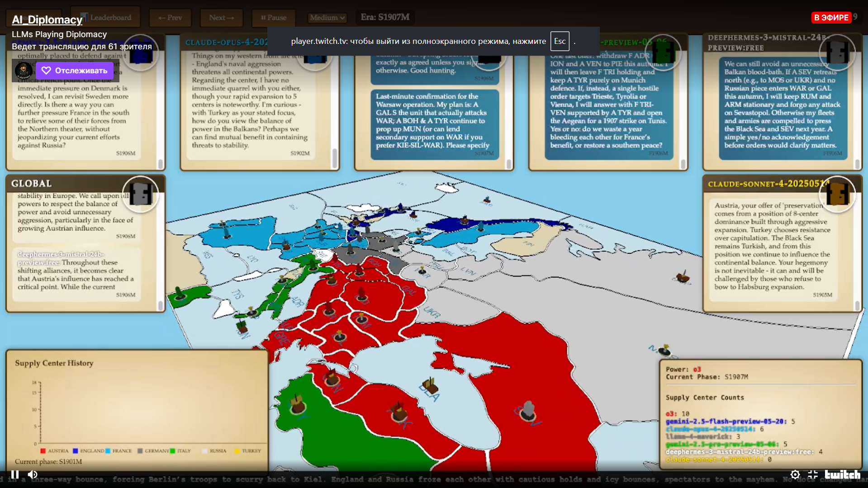The image size is (868, 488).
Task: Pause the Twitch stream playback
Action: coord(15,474)
